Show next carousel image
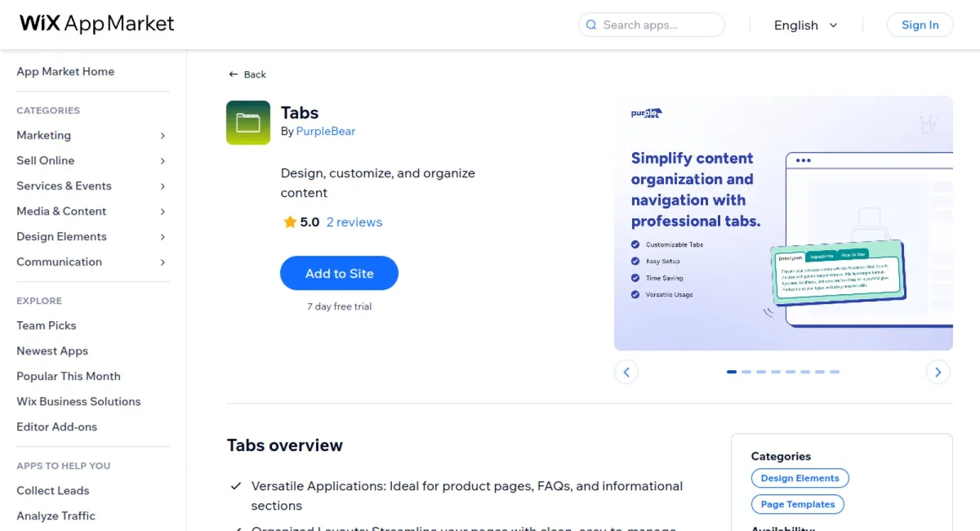This screenshot has height=531, width=980. click(938, 372)
